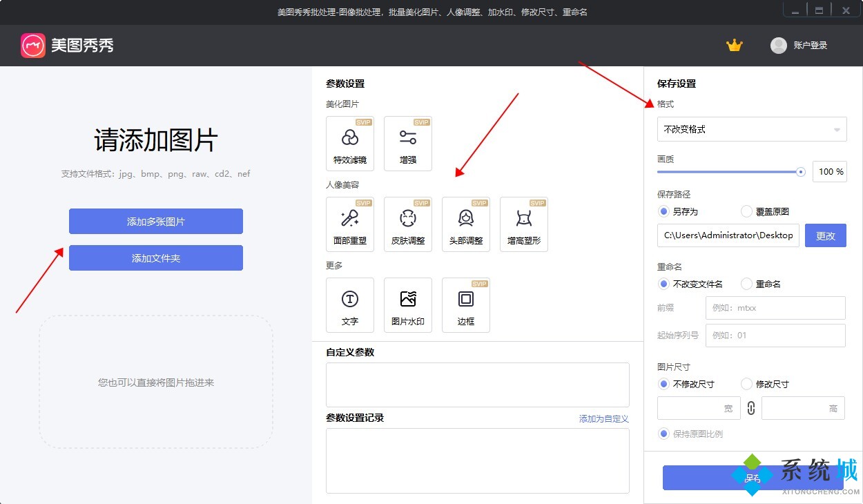Viewport: 863px width, 504px height.
Task: Open the 增强 enhance tool
Action: 408,144
